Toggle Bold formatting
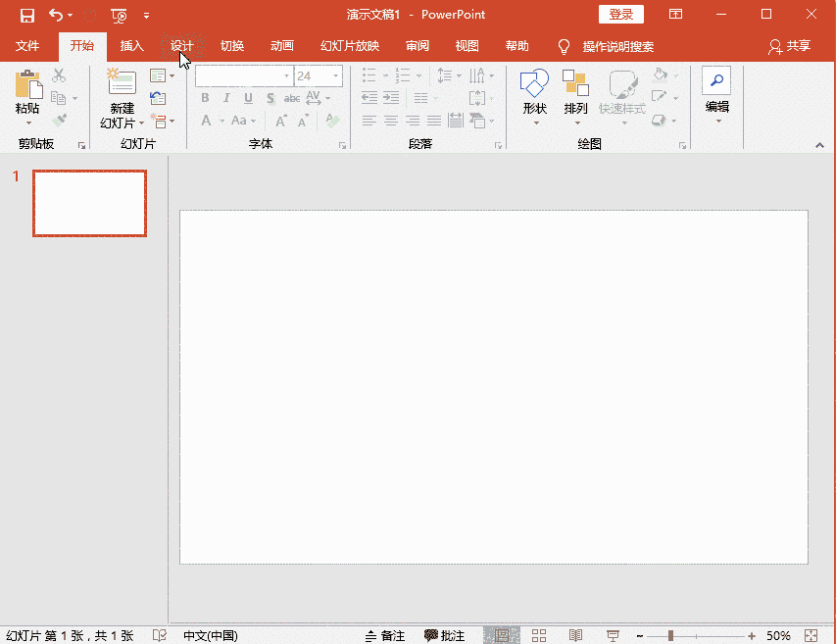This screenshot has height=644, width=836. pyautogui.click(x=205, y=98)
